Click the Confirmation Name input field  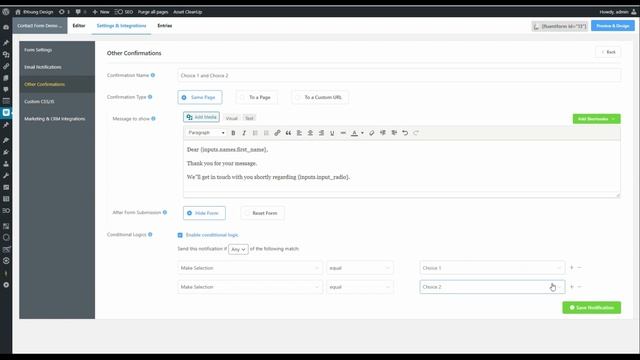tap(399, 76)
